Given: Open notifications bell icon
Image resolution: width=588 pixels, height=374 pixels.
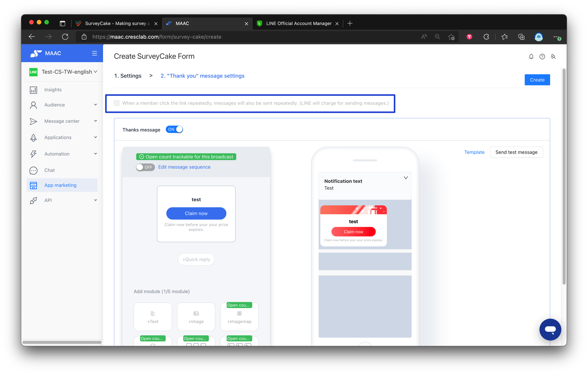Looking at the screenshot, I should [x=531, y=57].
